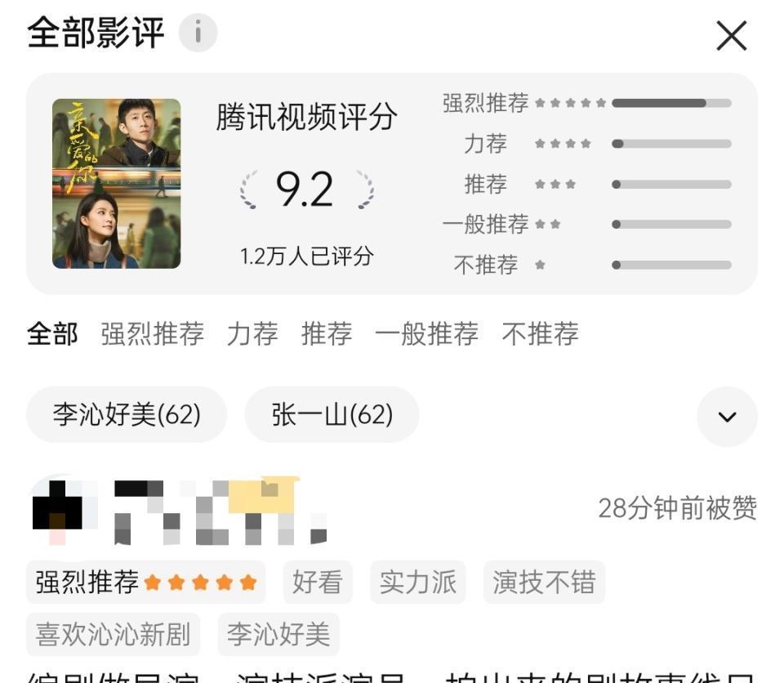The image size is (784, 683).
Task: Click the 力荐 four-star rating bar
Action: click(x=671, y=144)
